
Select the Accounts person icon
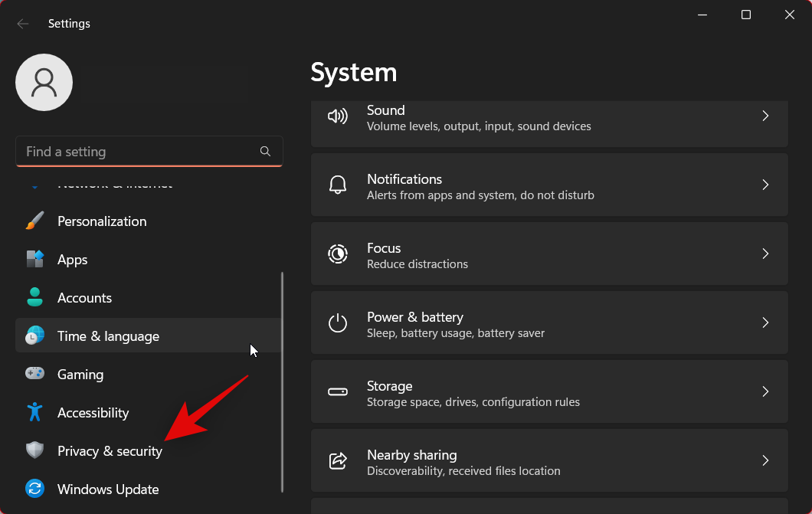click(35, 298)
